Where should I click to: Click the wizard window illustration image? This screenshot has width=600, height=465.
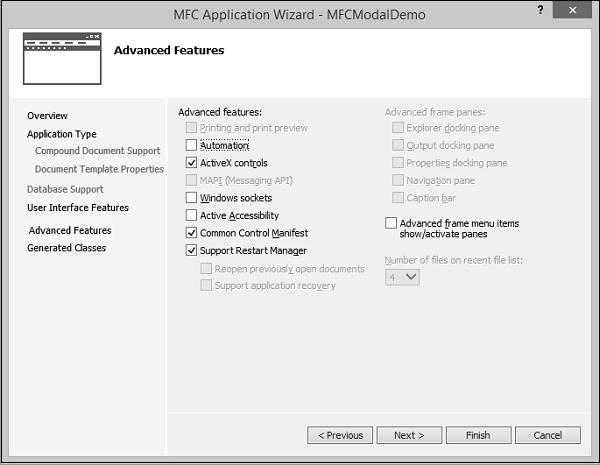click(x=62, y=58)
